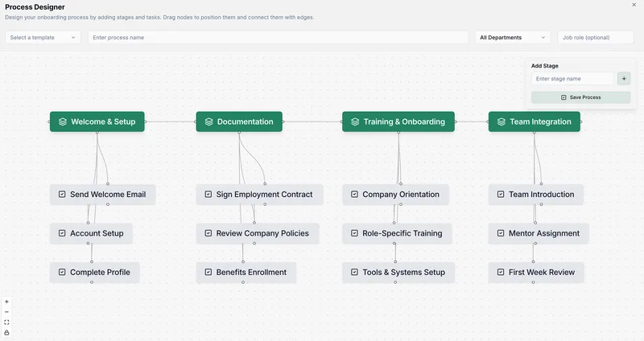
Task: Select the Tools & Systems Setup task
Action: 398,272
